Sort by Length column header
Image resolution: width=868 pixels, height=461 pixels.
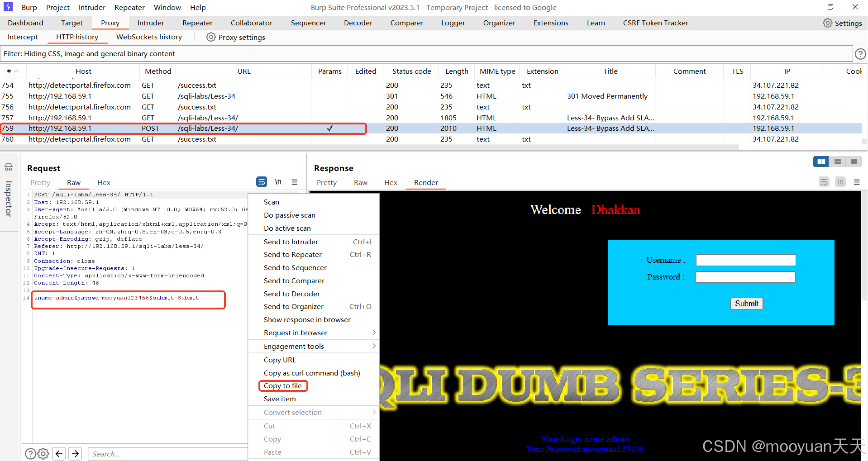tap(456, 71)
